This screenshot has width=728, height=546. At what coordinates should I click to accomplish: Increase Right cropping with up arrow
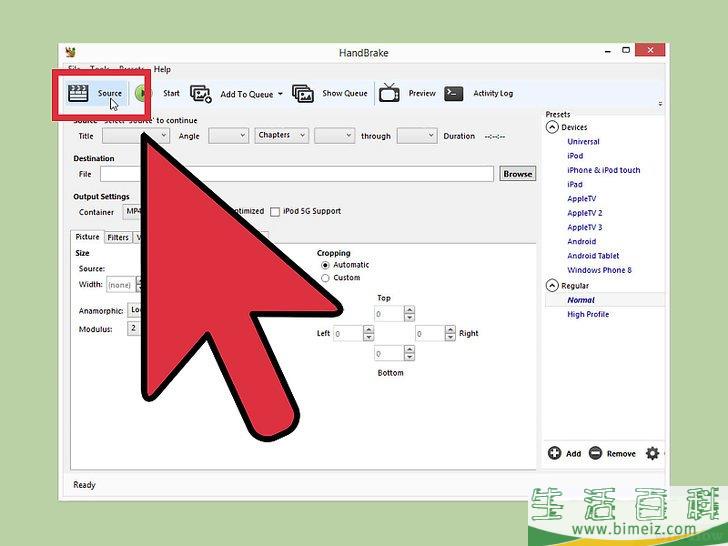450,330
